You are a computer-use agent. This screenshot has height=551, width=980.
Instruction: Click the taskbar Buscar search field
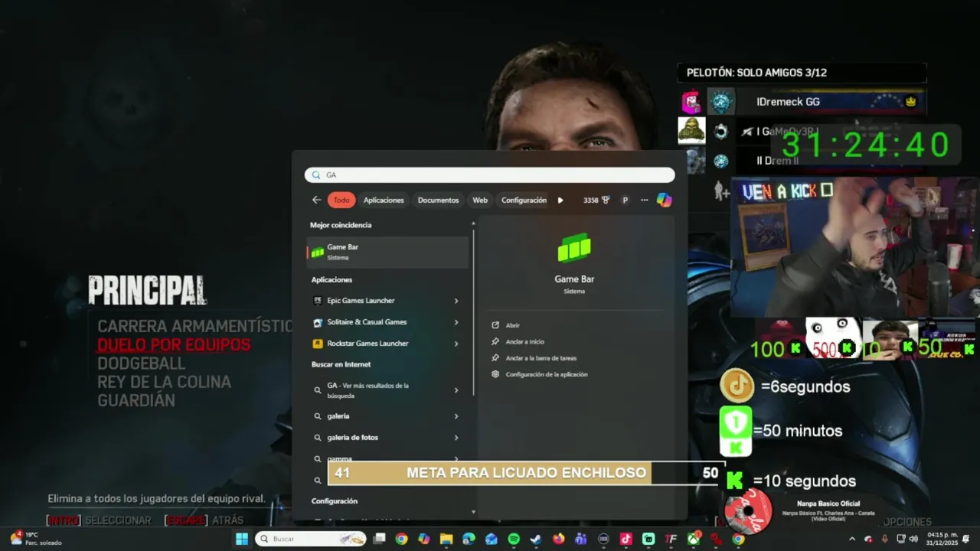click(x=310, y=539)
